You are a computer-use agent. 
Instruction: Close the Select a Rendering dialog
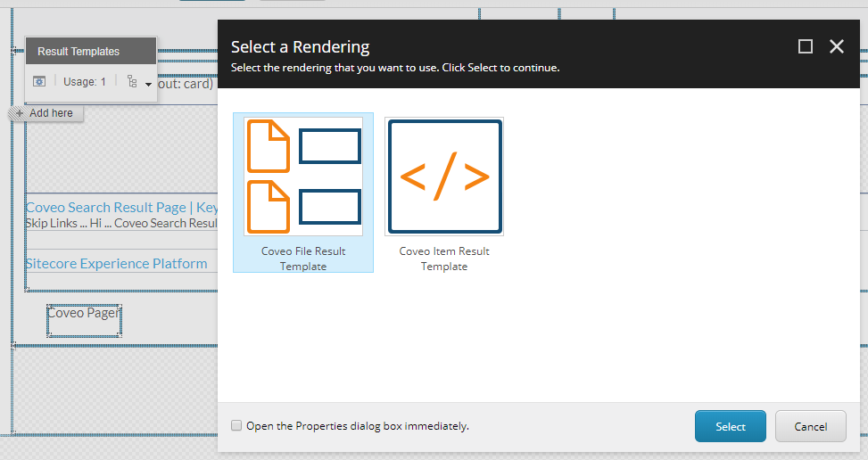pos(837,46)
